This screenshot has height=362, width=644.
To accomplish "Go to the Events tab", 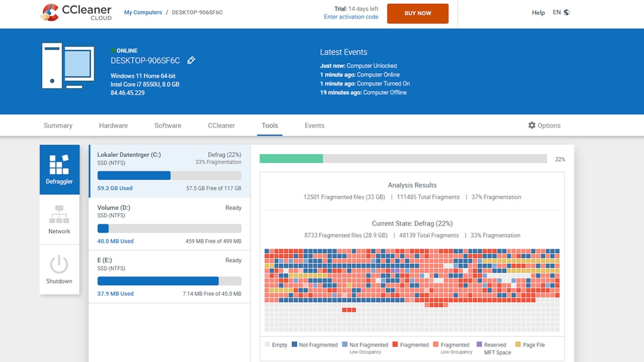I will [x=314, y=126].
